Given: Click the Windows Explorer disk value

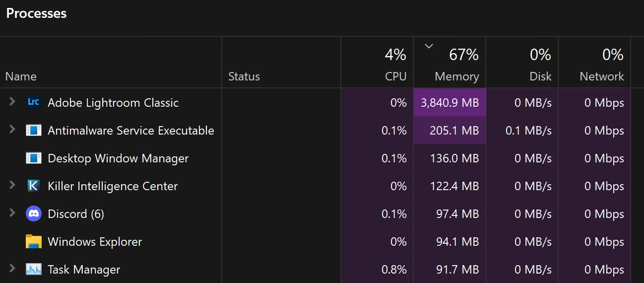Looking at the screenshot, I should pos(533,242).
